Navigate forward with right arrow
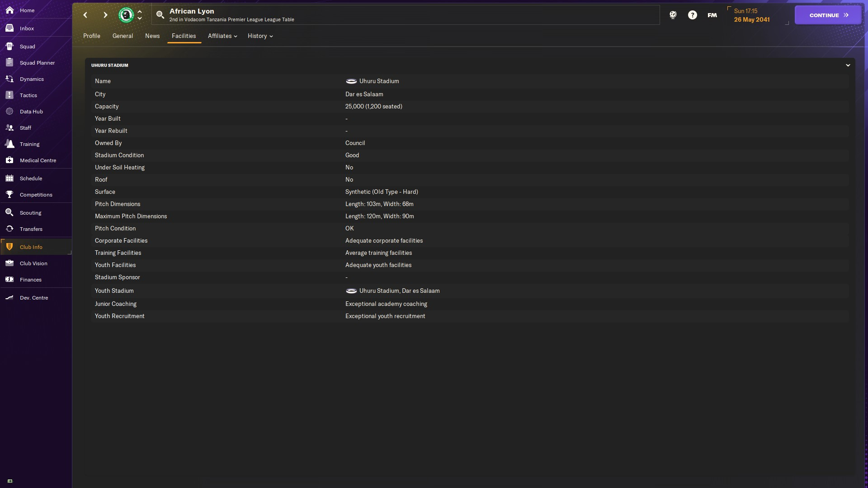868x488 pixels. [x=105, y=15]
